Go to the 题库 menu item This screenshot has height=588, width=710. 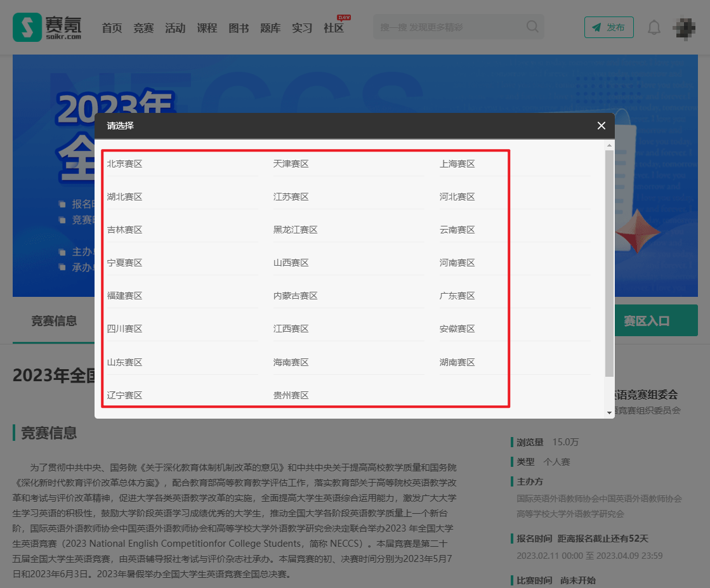(x=270, y=28)
